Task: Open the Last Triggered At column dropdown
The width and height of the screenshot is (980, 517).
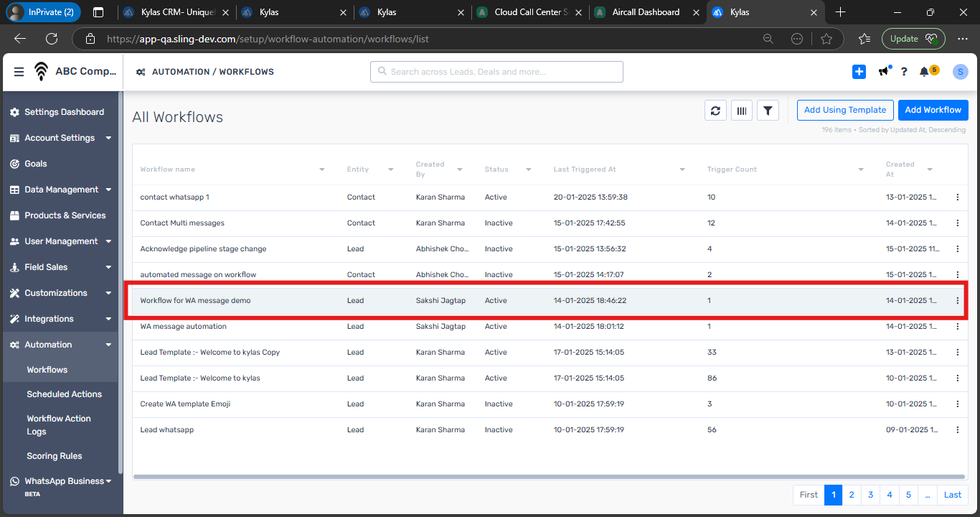Action: point(682,169)
